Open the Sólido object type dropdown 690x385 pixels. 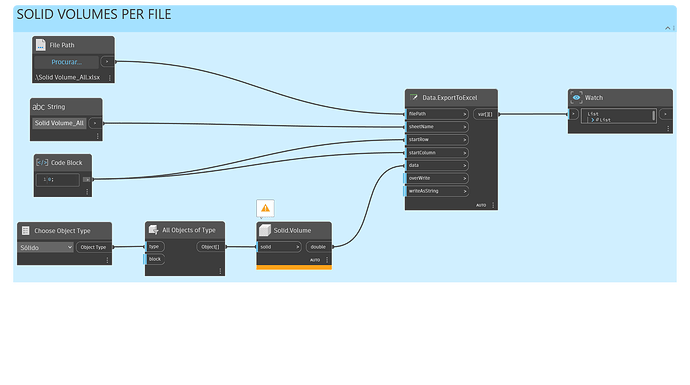click(x=46, y=247)
